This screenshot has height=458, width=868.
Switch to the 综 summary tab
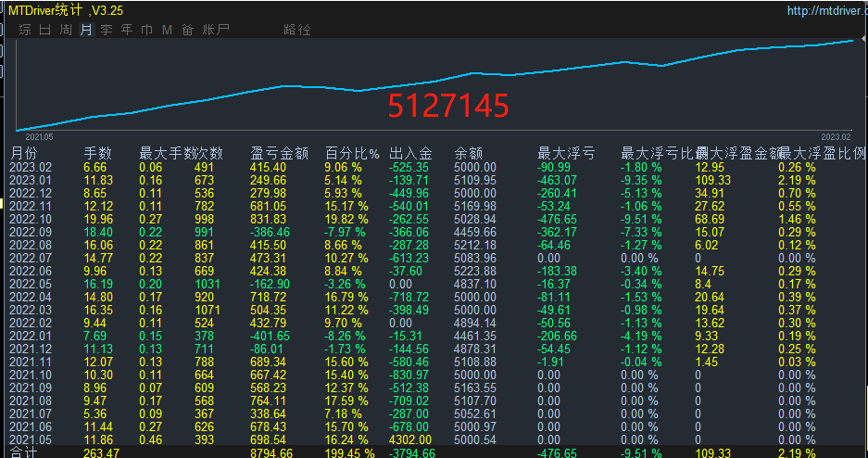point(24,30)
